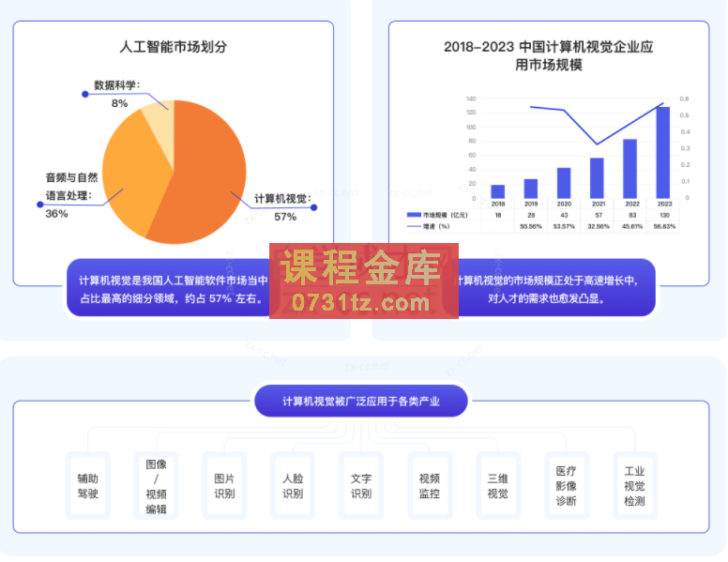Select the 数据科学 label of the pie chart

(x=116, y=85)
